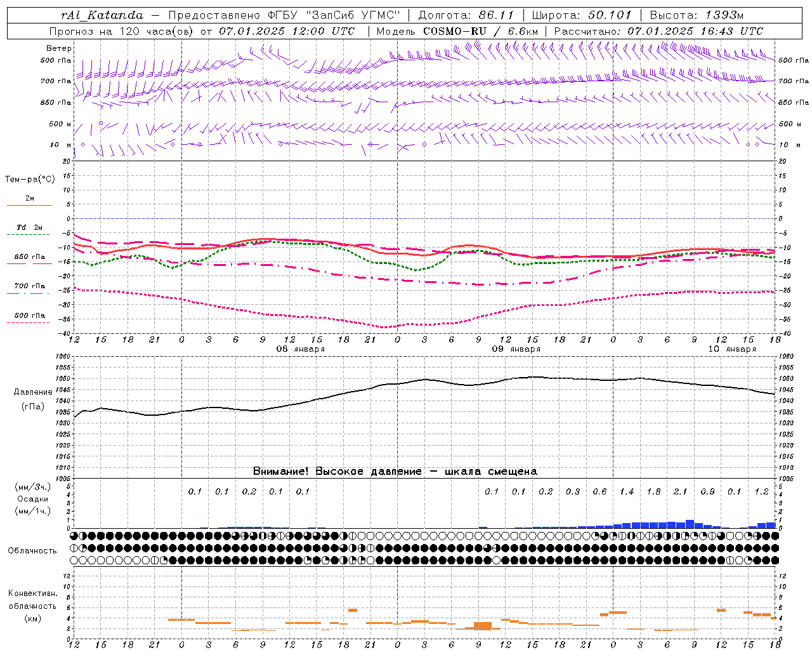Click the longitude value Долгота: 86.11

466,15
